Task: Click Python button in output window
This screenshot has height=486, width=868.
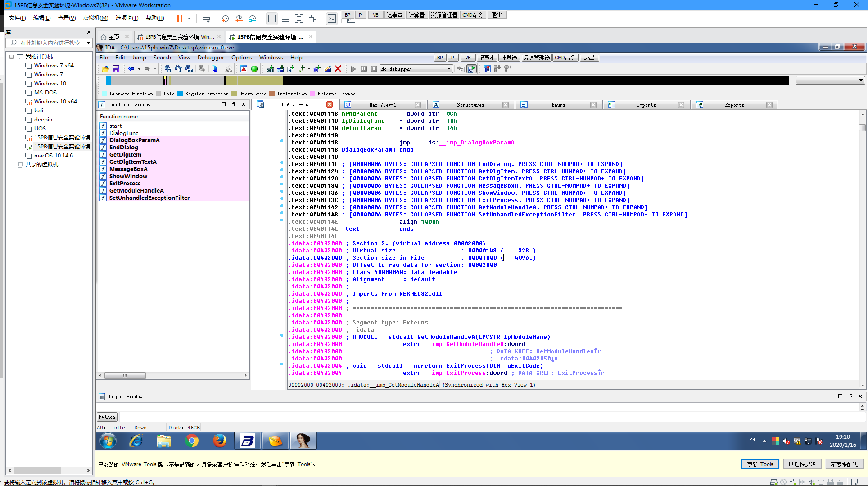Action: (107, 417)
